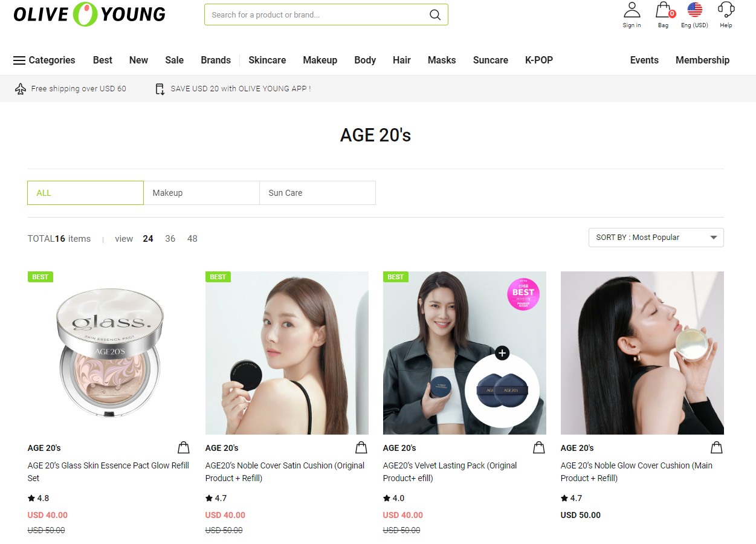
Task: Click the search magnifier icon
Action: pyautogui.click(x=435, y=15)
